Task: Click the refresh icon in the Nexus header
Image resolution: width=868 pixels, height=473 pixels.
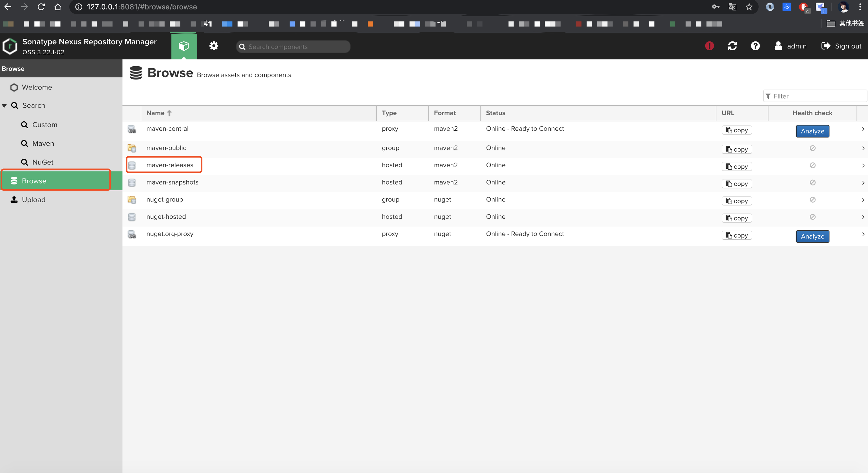Action: coord(732,46)
